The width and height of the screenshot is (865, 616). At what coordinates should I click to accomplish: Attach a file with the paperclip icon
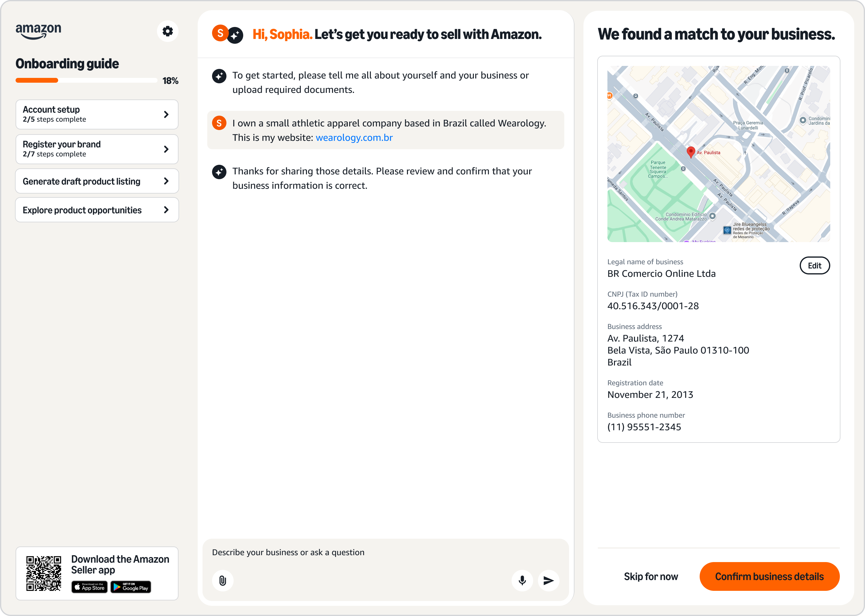(x=223, y=581)
